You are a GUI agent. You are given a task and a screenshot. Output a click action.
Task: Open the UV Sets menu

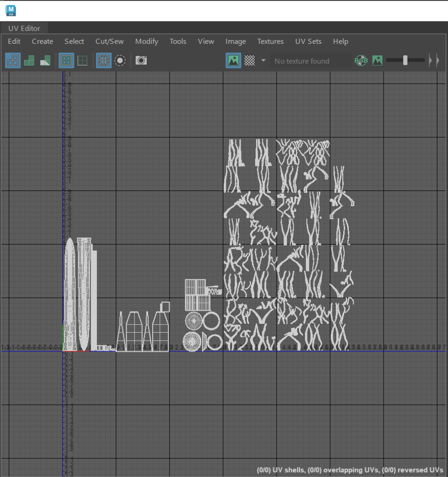click(308, 41)
